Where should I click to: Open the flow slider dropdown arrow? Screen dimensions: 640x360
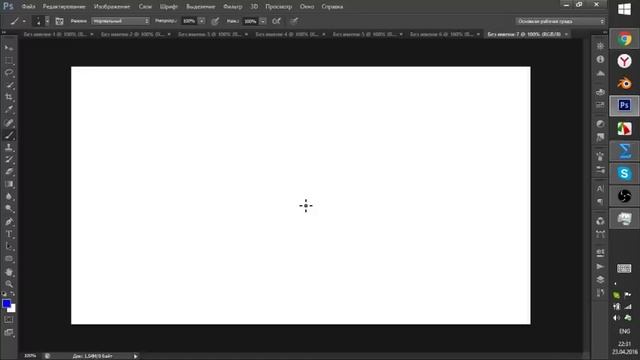click(263, 21)
